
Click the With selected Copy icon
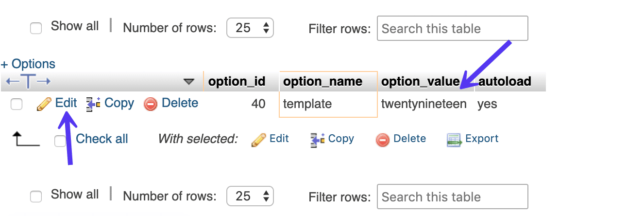(318, 140)
